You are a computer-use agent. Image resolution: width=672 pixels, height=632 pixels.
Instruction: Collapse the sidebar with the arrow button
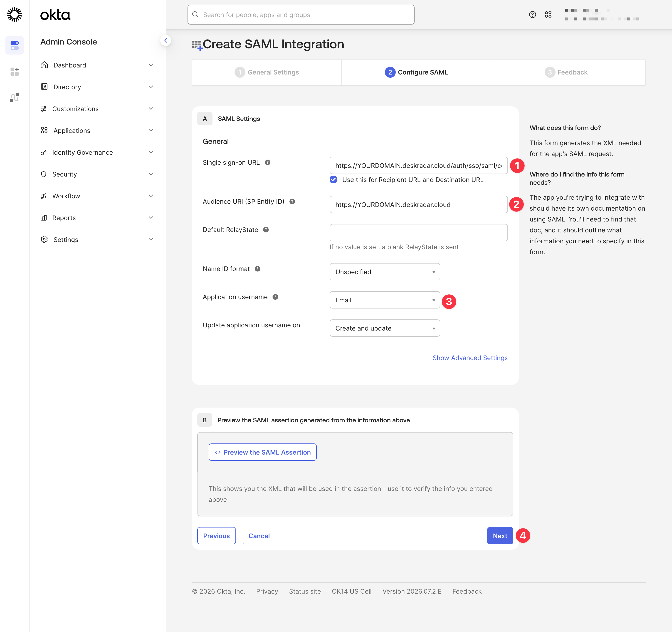tap(166, 41)
